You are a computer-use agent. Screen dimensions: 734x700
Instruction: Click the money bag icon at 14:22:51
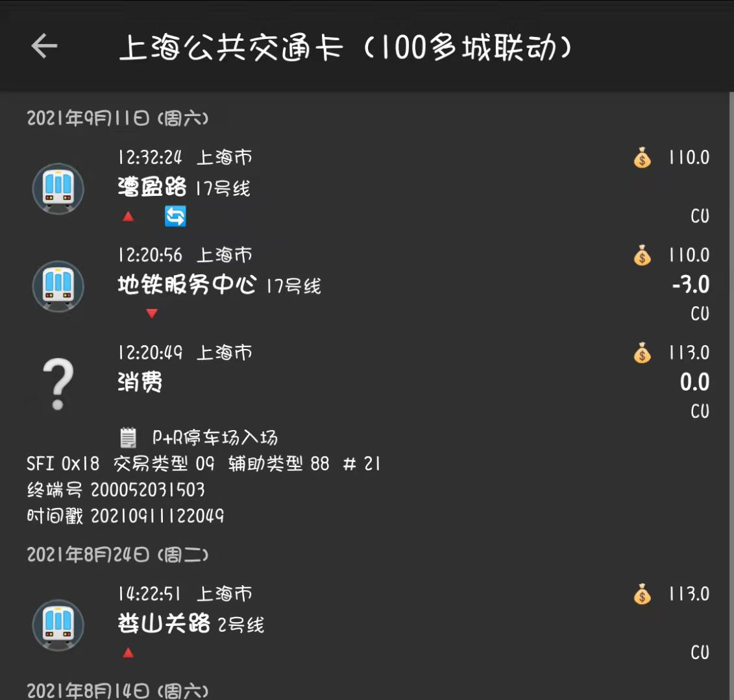[x=642, y=594]
